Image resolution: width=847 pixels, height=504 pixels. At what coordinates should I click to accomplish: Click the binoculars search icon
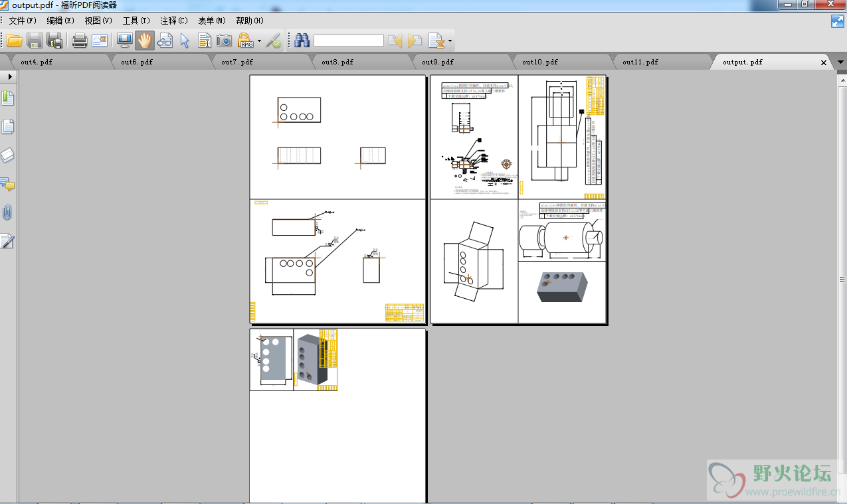tap(302, 41)
